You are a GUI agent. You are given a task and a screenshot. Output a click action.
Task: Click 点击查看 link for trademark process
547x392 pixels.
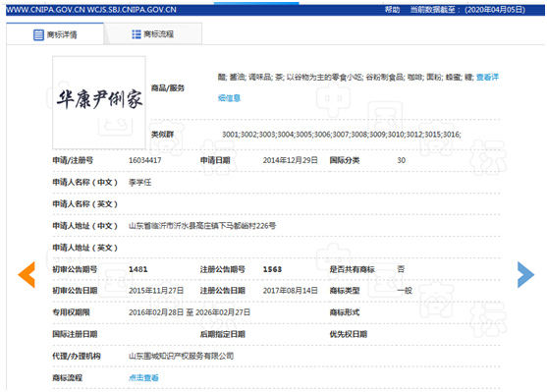[x=143, y=377]
